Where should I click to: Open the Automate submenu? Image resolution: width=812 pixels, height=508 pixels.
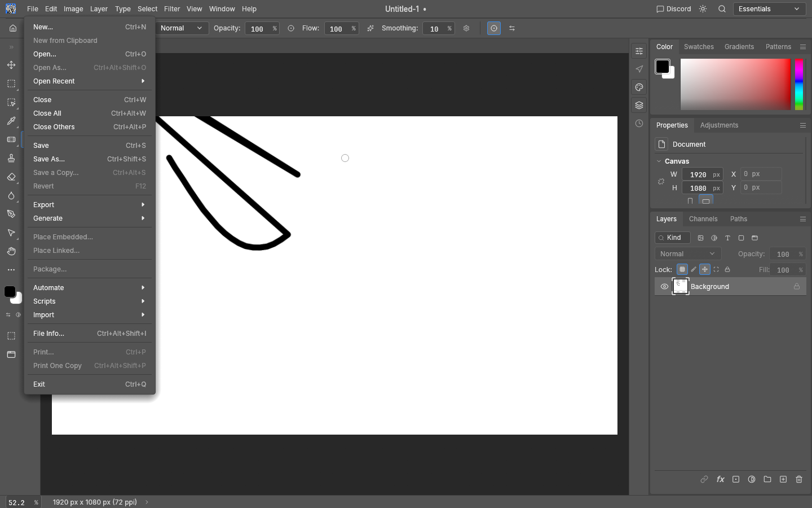(90, 288)
